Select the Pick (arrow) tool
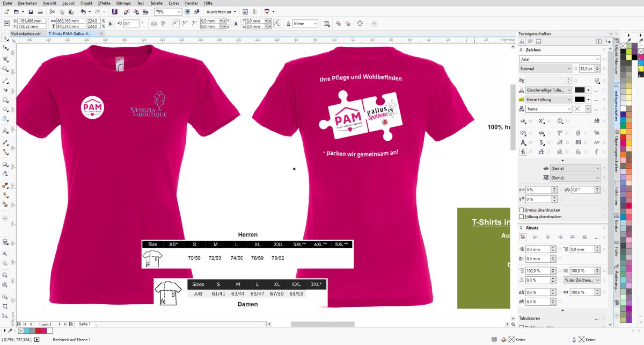The image size is (644, 345). pyautogui.click(x=5, y=38)
